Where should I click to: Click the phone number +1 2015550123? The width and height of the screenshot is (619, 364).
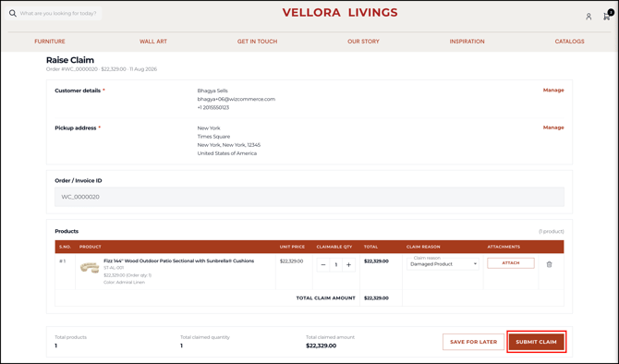click(213, 107)
